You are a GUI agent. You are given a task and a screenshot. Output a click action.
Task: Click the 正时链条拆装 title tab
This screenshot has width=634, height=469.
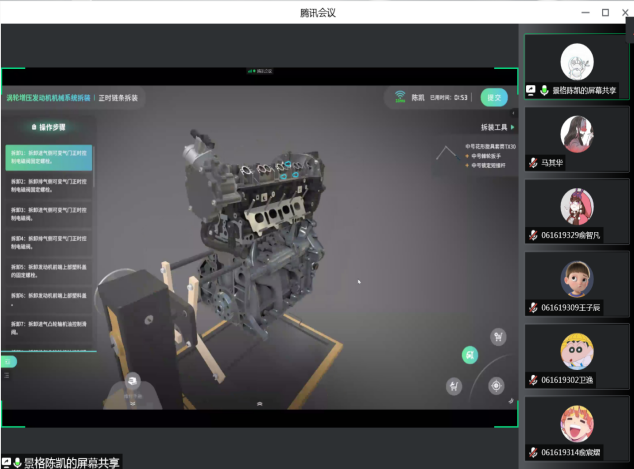pyautogui.click(x=118, y=98)
